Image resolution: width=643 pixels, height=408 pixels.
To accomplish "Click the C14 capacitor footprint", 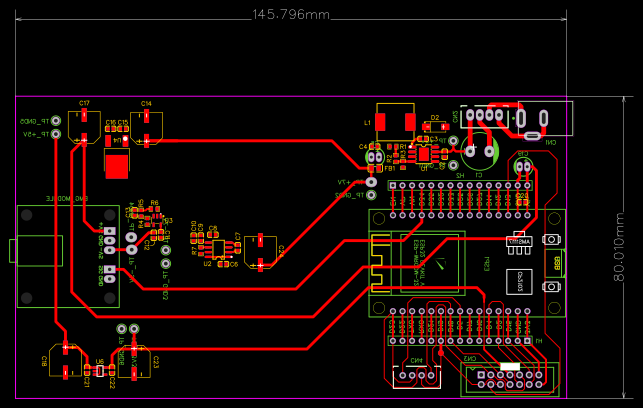I will pos(146,128).
